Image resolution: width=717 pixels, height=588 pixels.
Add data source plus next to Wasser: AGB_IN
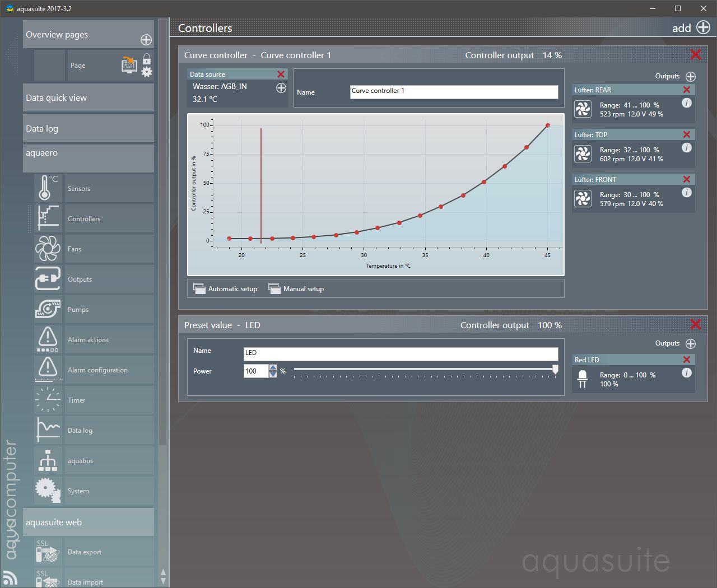pos(281,88)
